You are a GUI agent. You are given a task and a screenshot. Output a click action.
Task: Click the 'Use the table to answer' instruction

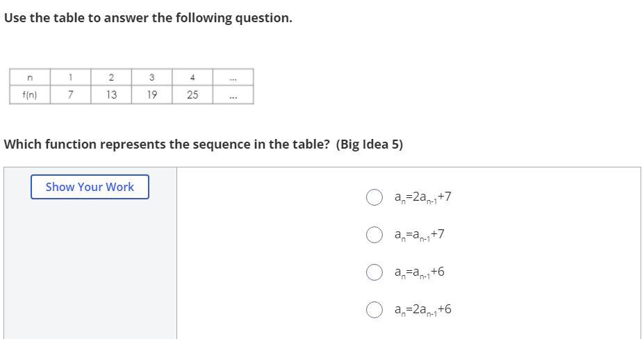tap(148, 18)
